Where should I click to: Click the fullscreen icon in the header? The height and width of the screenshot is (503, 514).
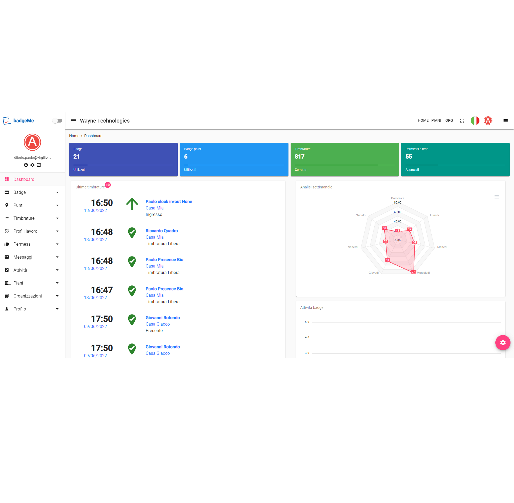pos(462,121)
